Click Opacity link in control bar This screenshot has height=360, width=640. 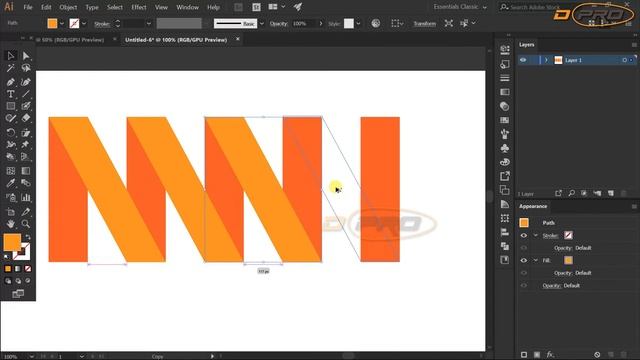[278, 24]
